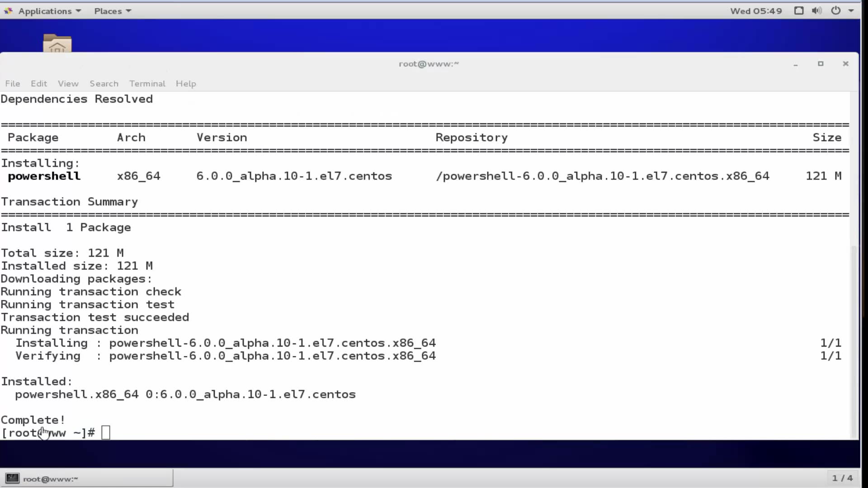Viewport: 868px width, 488px height.
Task: Click the CentOS logo beside Applications
Action: pyautogui.click(x=8, y=10)
